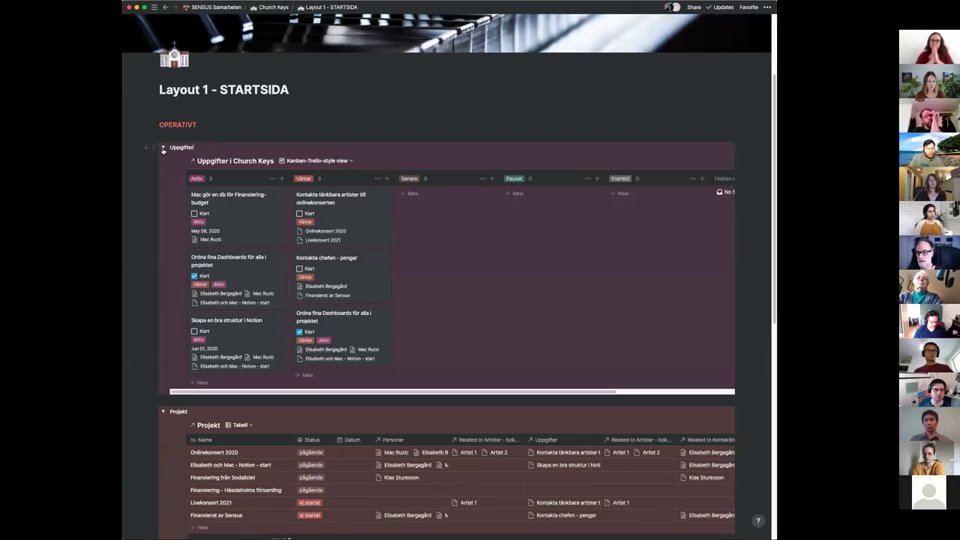Open Väntar column options menu
960x540 pixels.
(x=378, y=179)
